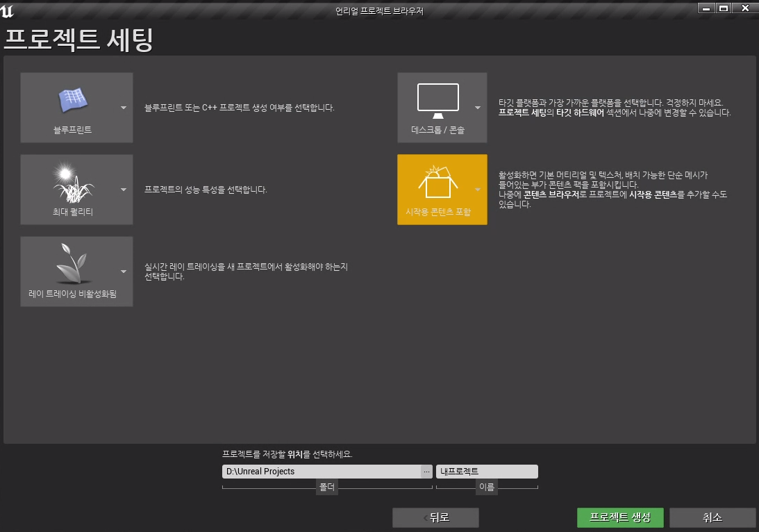Click the monitor icon in 데스크톱 / 콘솔 tile
Screen dimensions: 759x532
(x=438, y=101)
